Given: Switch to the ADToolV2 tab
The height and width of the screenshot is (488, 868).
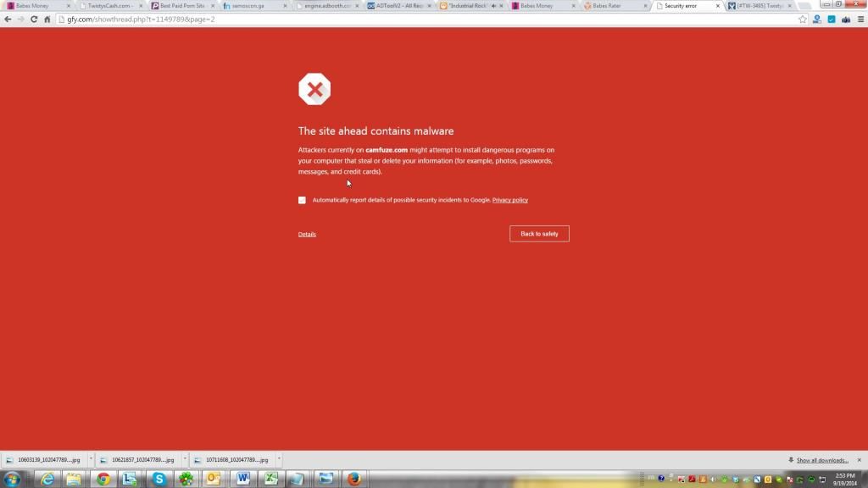Looking at the screenshot, I should tap(398, 6).
